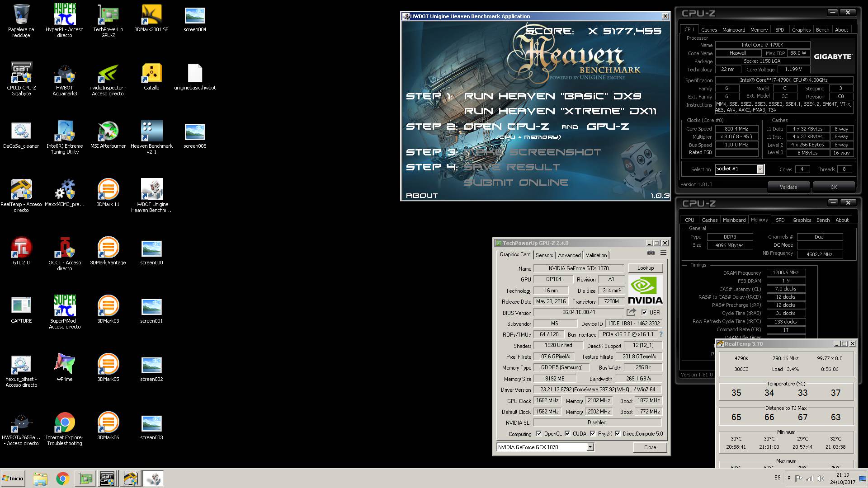This screenshot has width=868, height=488.
Task: Click Lookup button in GPU-Z
Action: tap(645, 268)
